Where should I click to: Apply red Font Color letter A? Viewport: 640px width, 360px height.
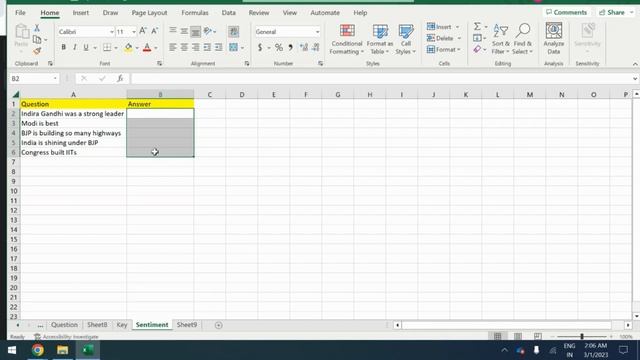click(147, 48)
